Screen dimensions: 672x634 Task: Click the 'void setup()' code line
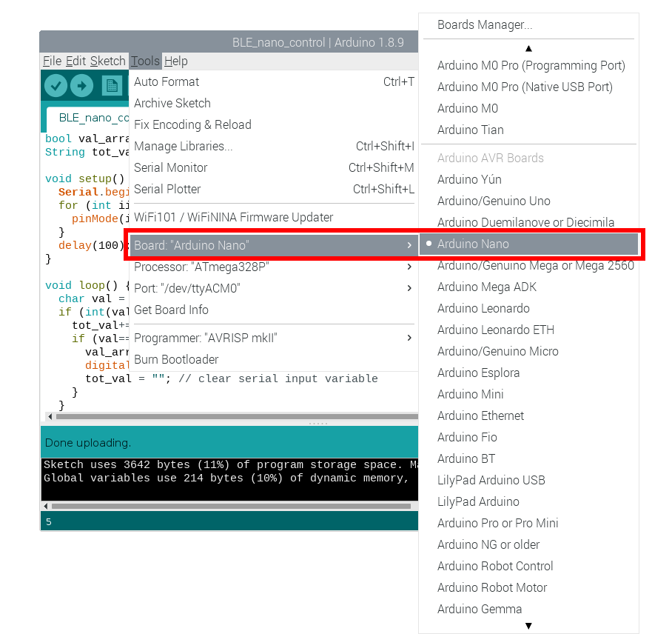[x=85, y=178]
